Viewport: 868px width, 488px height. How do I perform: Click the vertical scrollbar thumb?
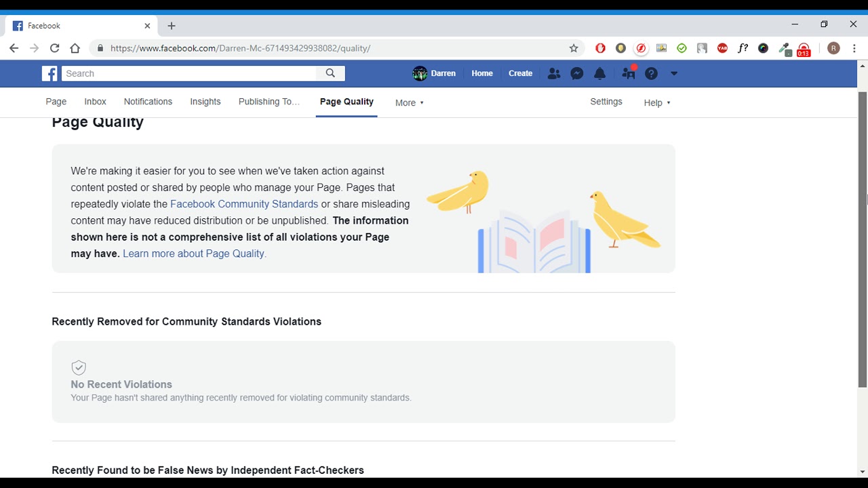[x=863, y=239]
